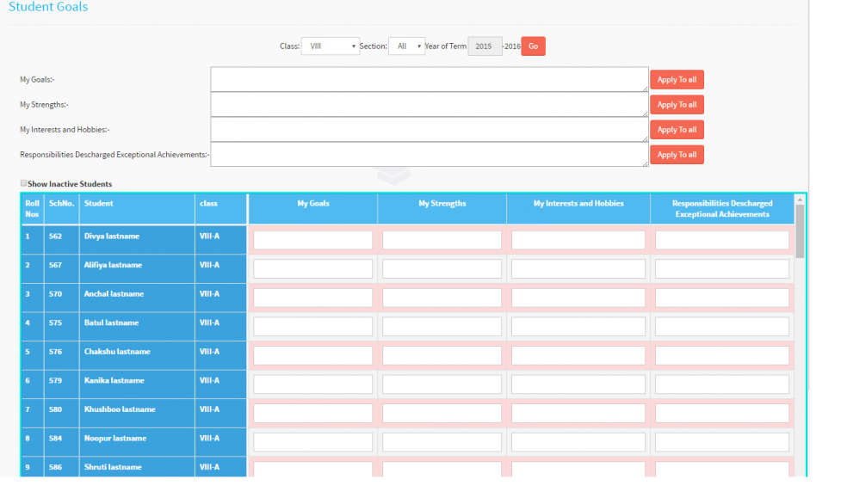
Task: Click My Goals field for Divya lastname
Action: tap(312, 240)
